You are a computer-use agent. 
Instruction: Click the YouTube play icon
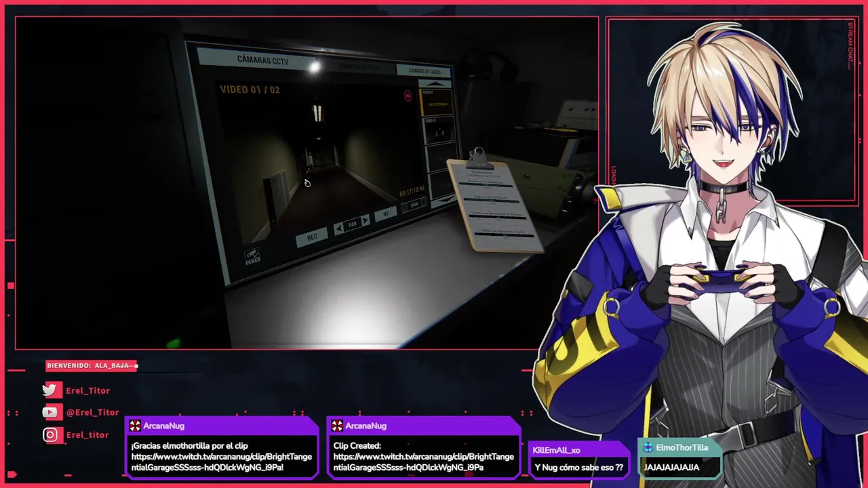point(51,412)
